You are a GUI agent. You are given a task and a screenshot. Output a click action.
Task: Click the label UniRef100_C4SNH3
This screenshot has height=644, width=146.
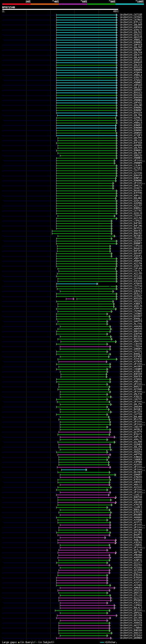pos(131,314)
